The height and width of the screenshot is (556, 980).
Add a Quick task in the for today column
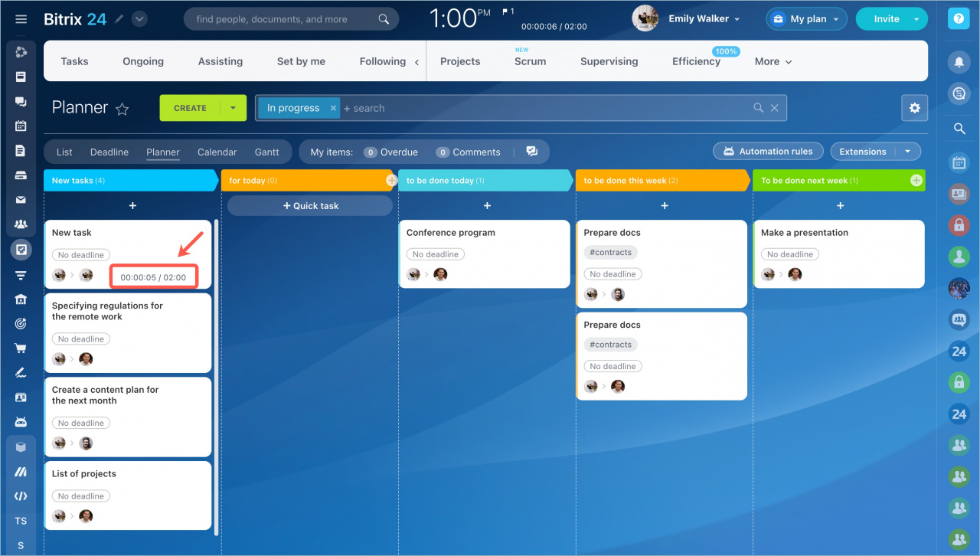coord(309,205)
